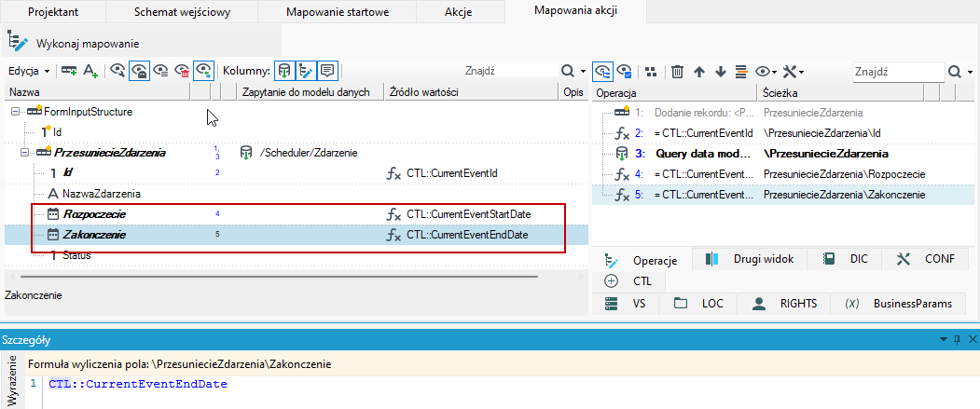This screenshot has width=980, height=409.
Task: Open the BusinessParams tab
Action: [898, 304]
